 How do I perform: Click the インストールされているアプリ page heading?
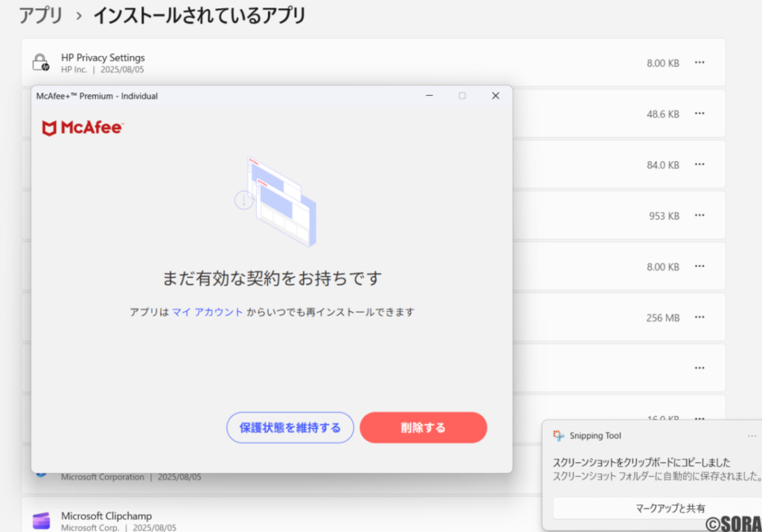pyautogui.click(x=199, y=16)
